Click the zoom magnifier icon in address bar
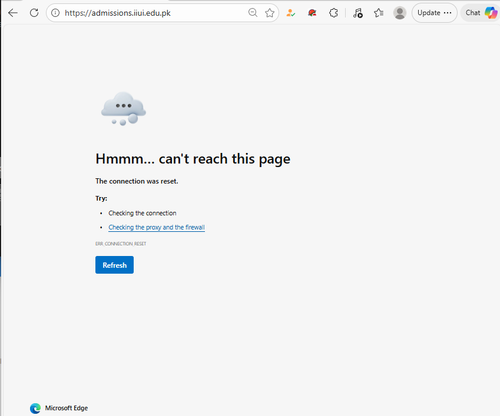Image resolution: width=500 pixels, height=416 pixels. coord(253,13)
